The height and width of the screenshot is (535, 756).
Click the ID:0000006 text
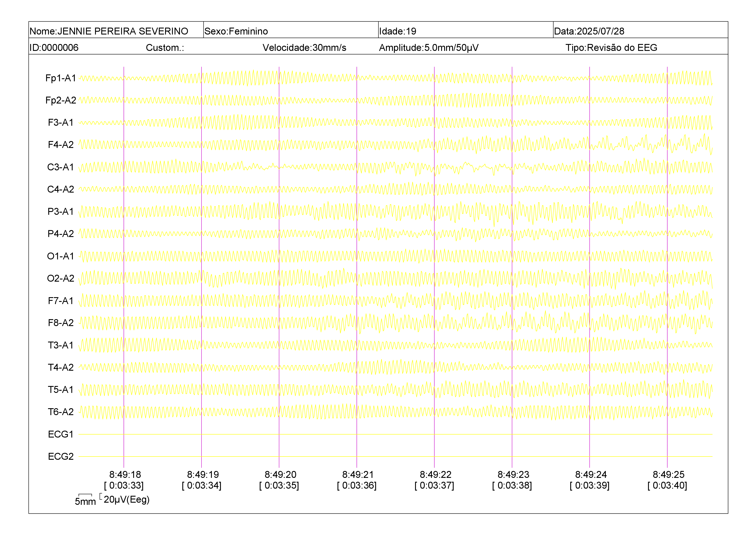point(54,48)
